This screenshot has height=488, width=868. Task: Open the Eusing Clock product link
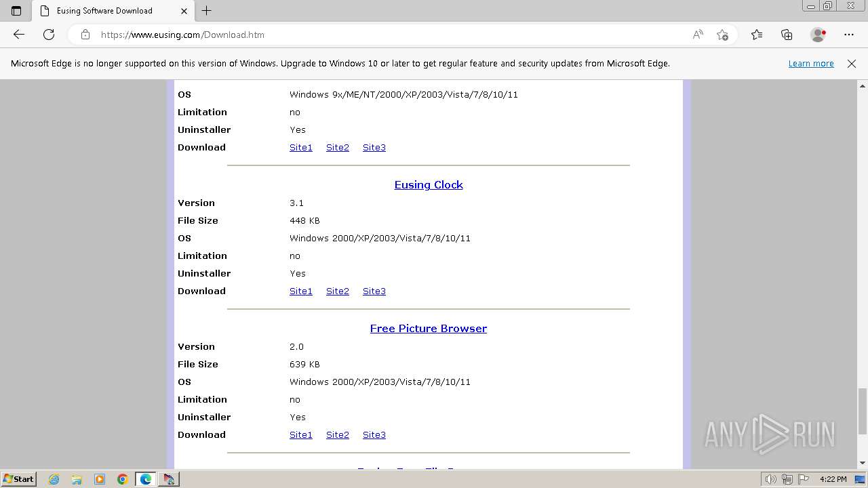[429, 185]
